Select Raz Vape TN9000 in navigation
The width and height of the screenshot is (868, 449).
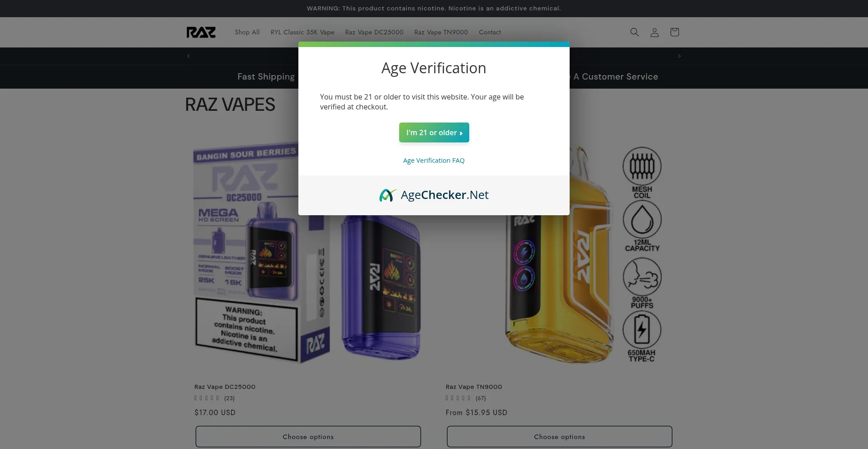click(441, 32)
